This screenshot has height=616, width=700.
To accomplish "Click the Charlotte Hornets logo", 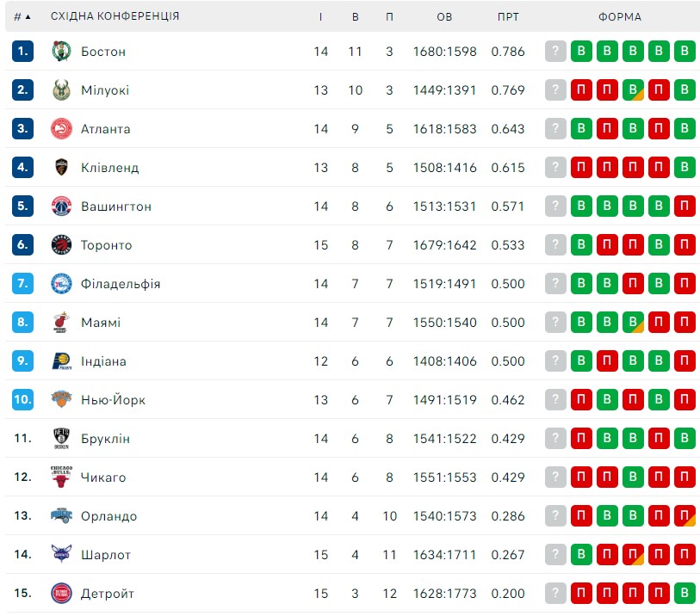I will (x=61, y=554).
